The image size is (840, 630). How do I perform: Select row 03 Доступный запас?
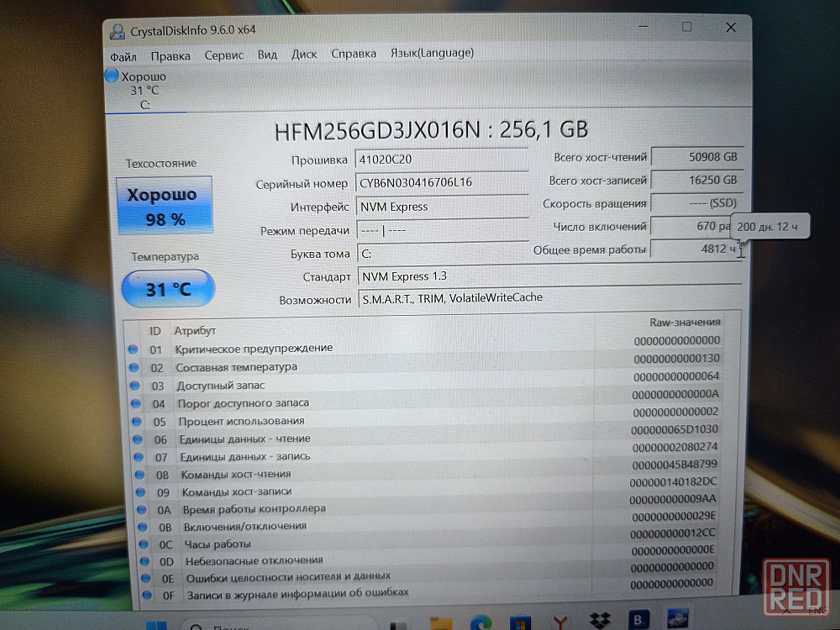click(427, 381)
